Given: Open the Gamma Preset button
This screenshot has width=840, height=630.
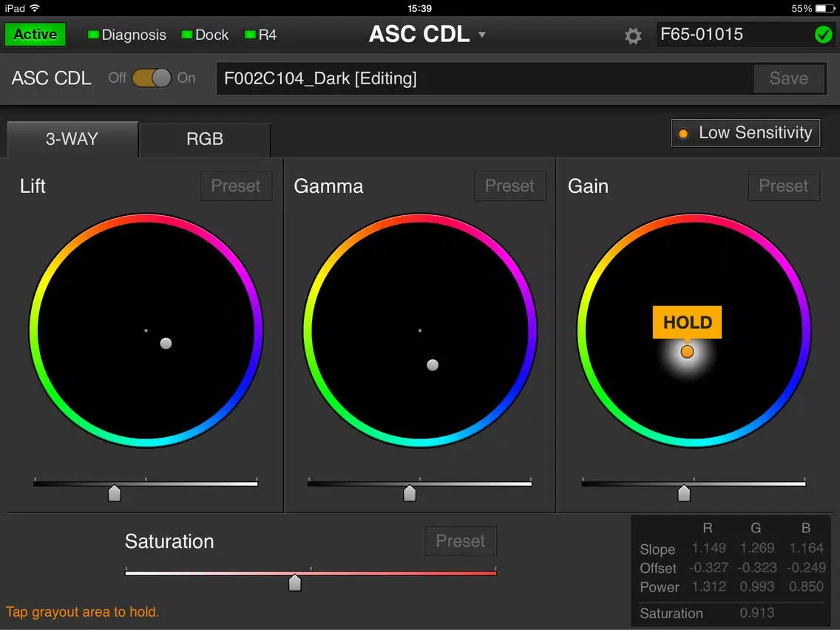Looking at the screenshot, I should [509, 186].
